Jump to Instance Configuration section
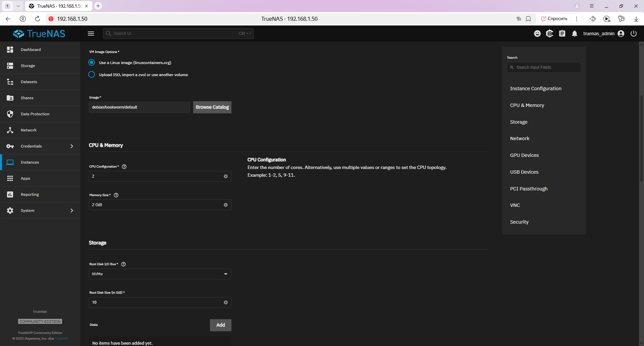This screenshot has width=644, height=346. click(x=536, y=89)
